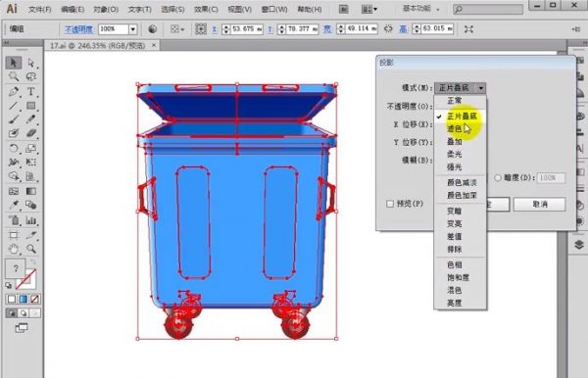Set fill to None mode button
The width and height of the screenshot is (588, 378).
pyautogui.click(x=35, y=299)
